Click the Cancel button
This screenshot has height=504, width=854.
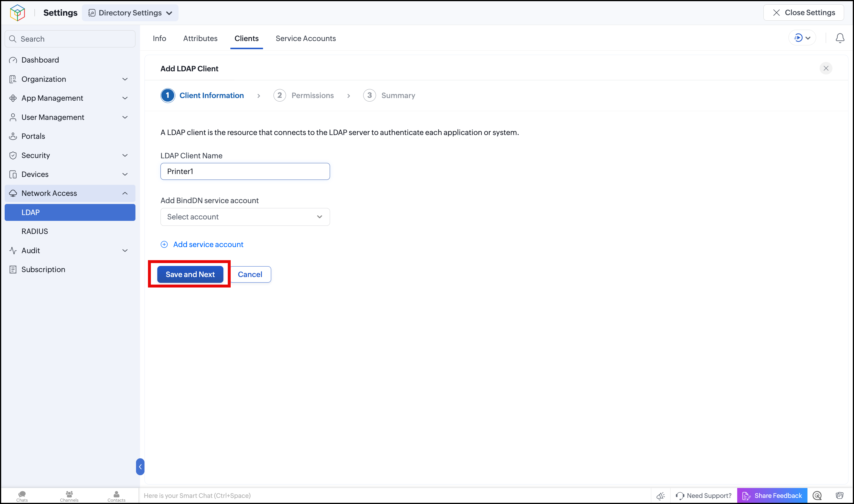[250, 274]
